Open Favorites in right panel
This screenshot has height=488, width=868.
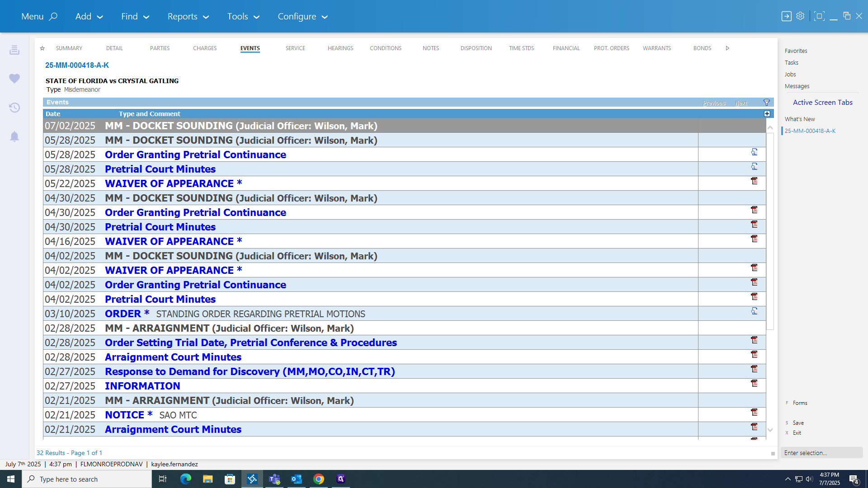point(796,51)
